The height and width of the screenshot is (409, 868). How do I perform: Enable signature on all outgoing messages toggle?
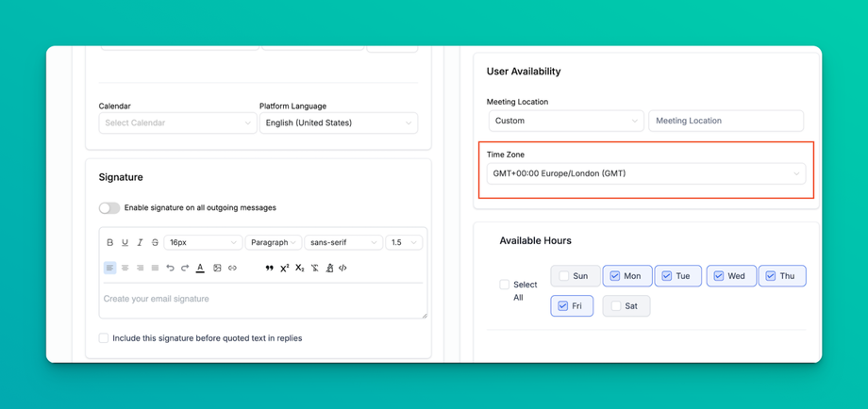(x=109, y=208)
